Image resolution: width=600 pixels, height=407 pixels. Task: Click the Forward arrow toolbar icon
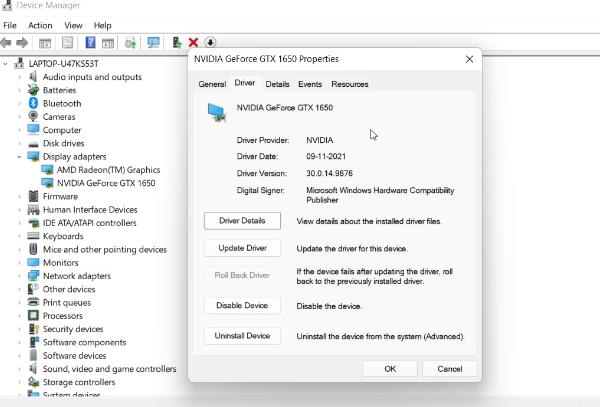pos(22,42)
